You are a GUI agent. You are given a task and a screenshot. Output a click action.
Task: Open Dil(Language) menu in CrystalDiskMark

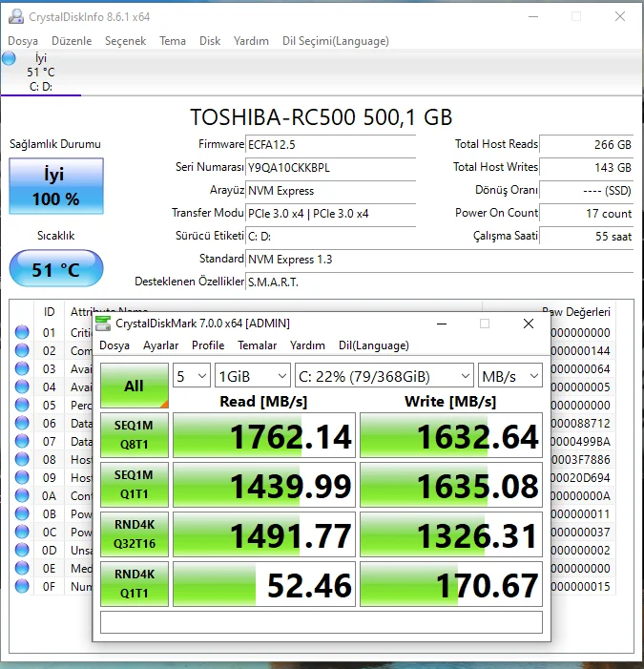(374, 345)
